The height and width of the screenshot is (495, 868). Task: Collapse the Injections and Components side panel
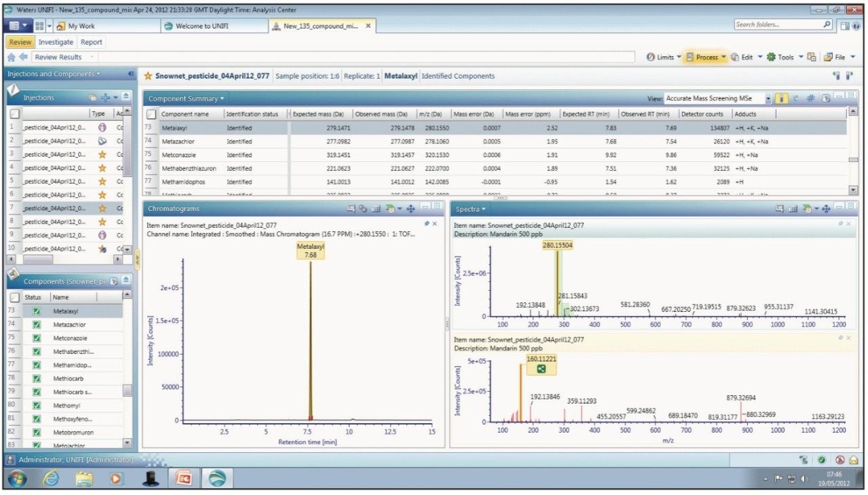[x=130, y=73]
